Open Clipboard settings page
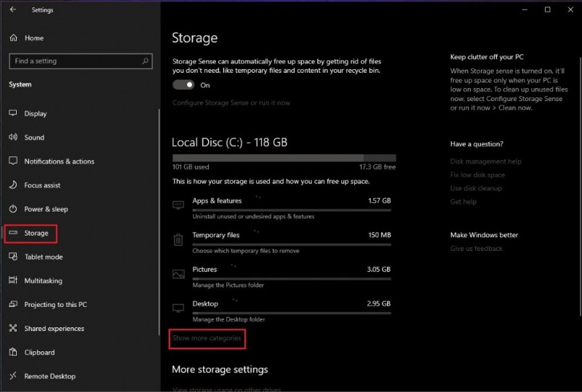Screen dimensions: 582x392 [39, 352]
